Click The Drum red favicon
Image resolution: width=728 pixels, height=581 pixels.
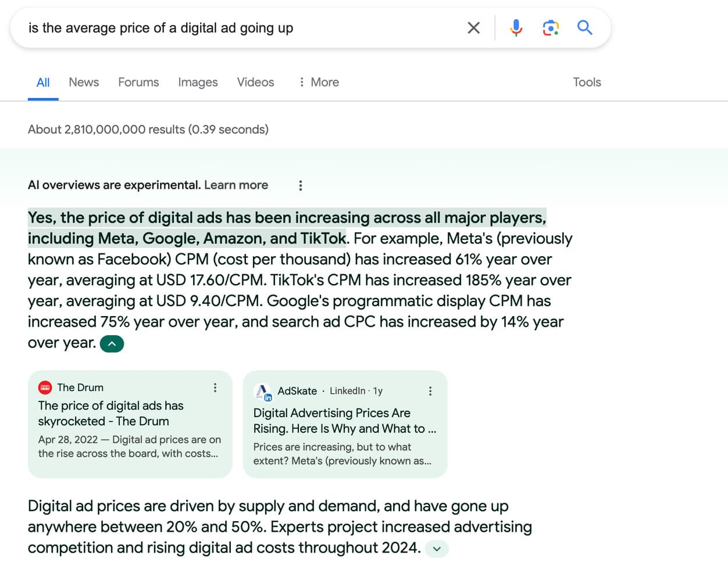[x=45, y=388]
